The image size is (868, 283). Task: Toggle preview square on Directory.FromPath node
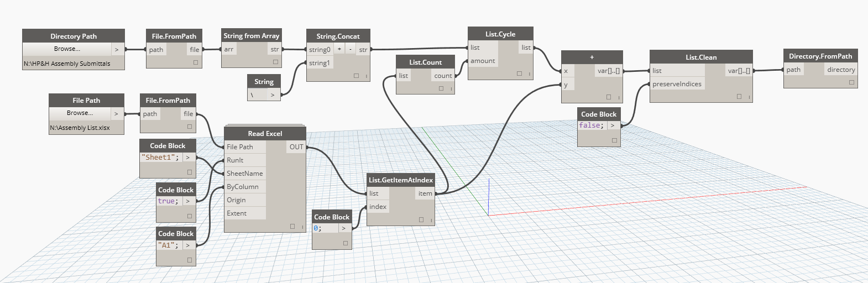(x=851, y=82)
